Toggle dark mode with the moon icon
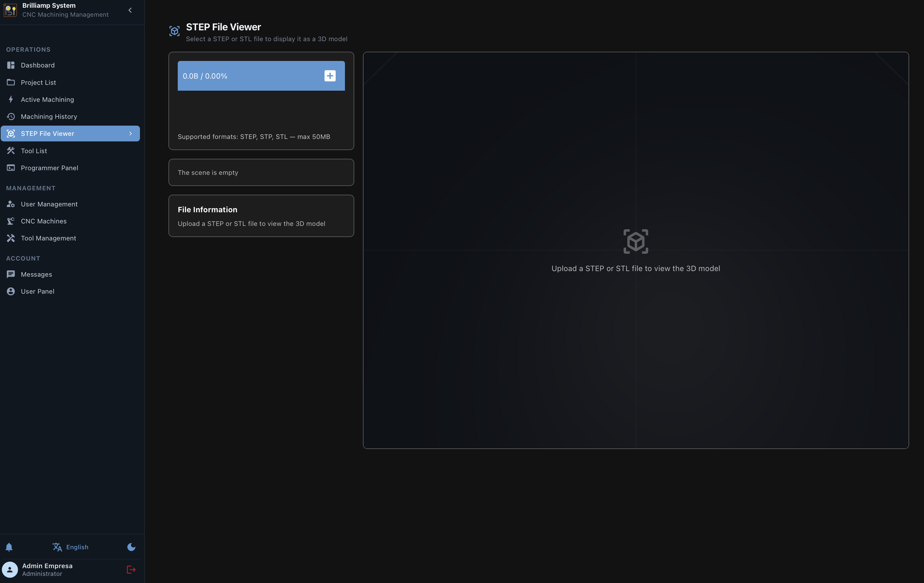The image size is (924, 583). pyautogui.click(x=131, y=547)
